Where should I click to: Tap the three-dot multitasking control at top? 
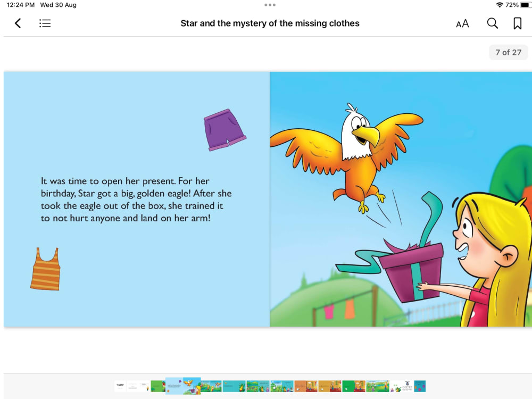pyautogui.click(x=270, y=5)
